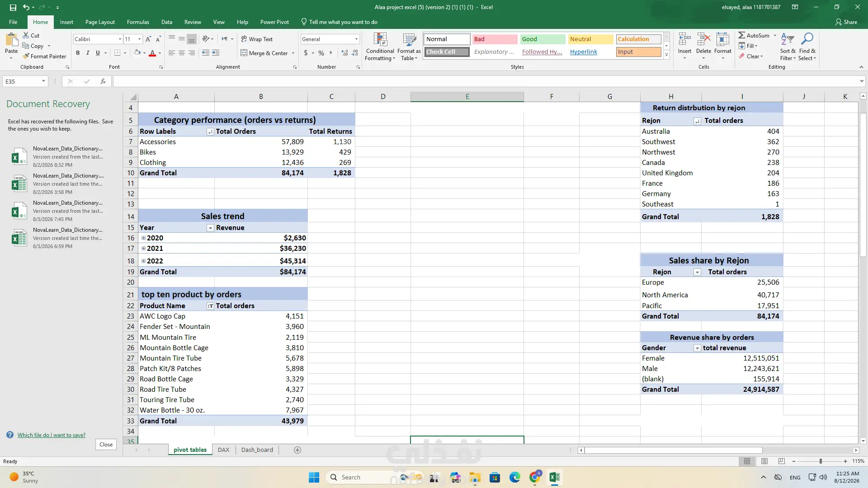Screen dimensions: 868x488
Task: Expand the 2020 year row
Action: point(143,238)
